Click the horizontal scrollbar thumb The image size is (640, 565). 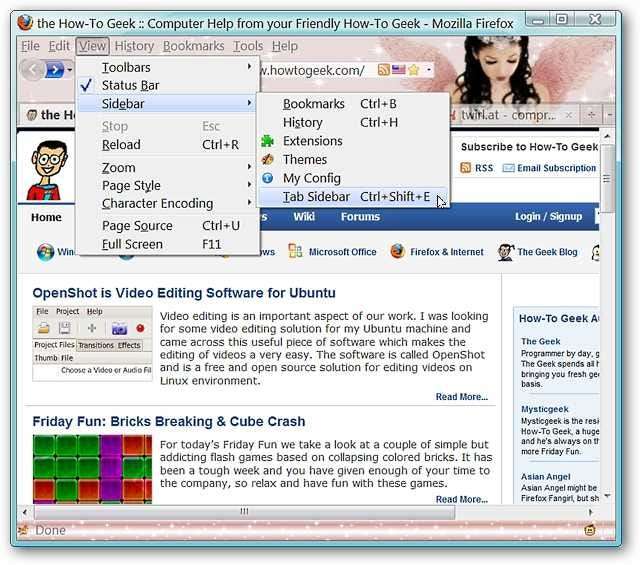coord(244,512)
